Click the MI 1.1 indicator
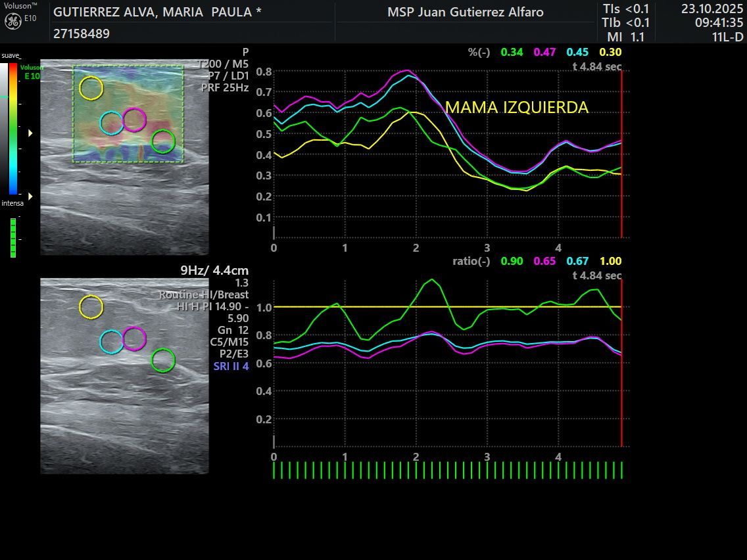Screen dimensions: 747x560 pyautogui.click(x=625, y=37)
